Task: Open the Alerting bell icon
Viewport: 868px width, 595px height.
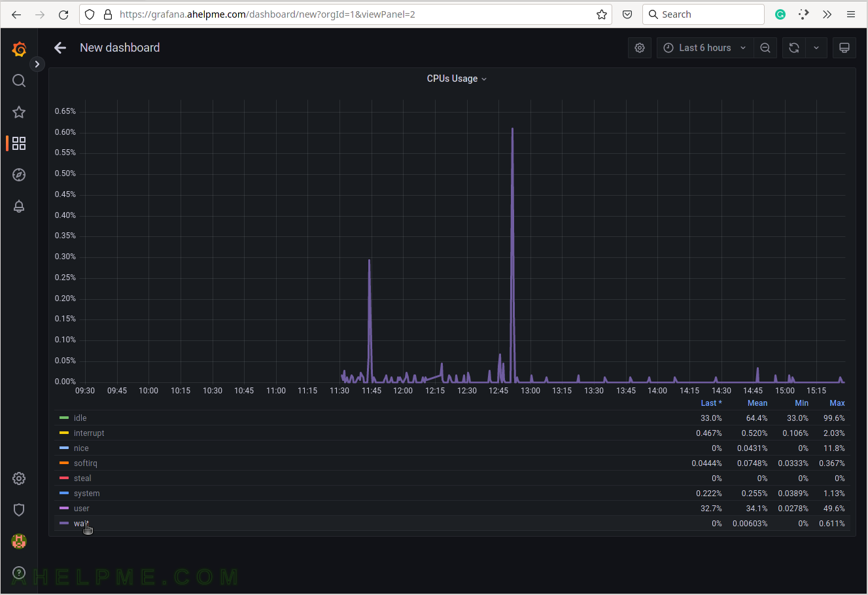Action: [19, 206]
